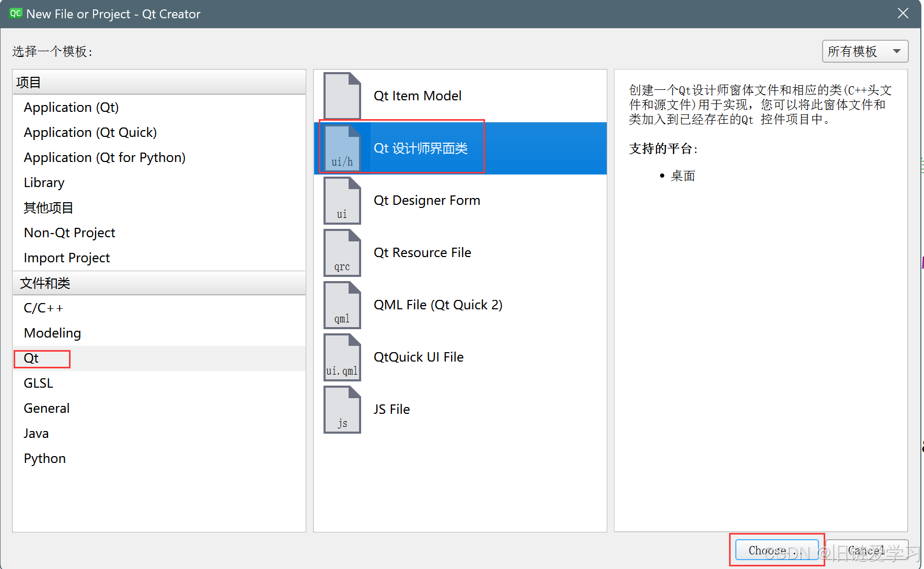The width and height of the screenshot is (924, 569).
Task: Choose the Qt Resource File template
Action: [460, 252]
